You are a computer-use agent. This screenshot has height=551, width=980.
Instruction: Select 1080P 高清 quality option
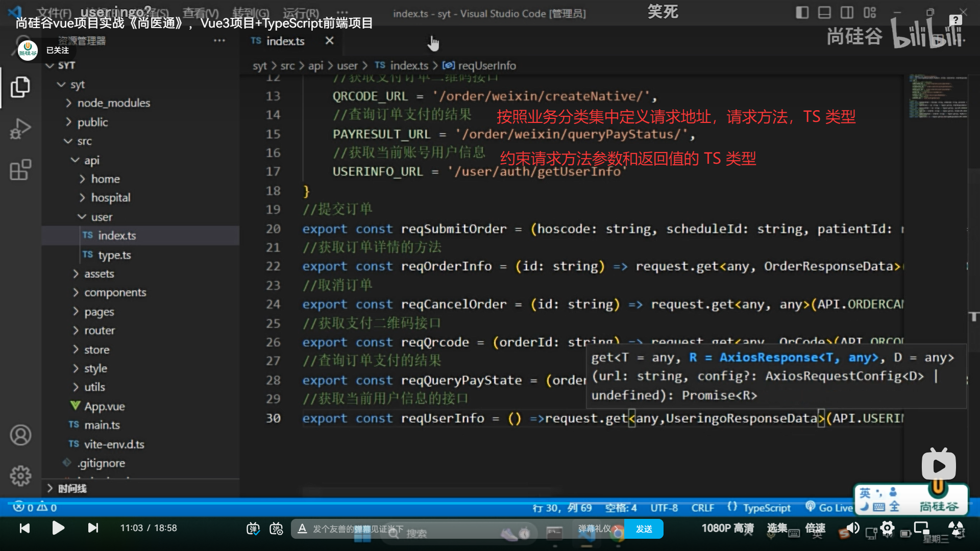coord(727,528)
